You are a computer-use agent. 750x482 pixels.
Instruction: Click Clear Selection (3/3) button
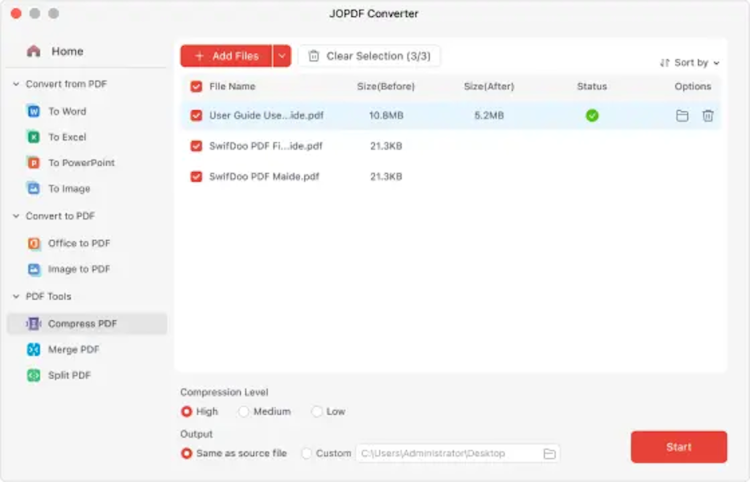369,56
